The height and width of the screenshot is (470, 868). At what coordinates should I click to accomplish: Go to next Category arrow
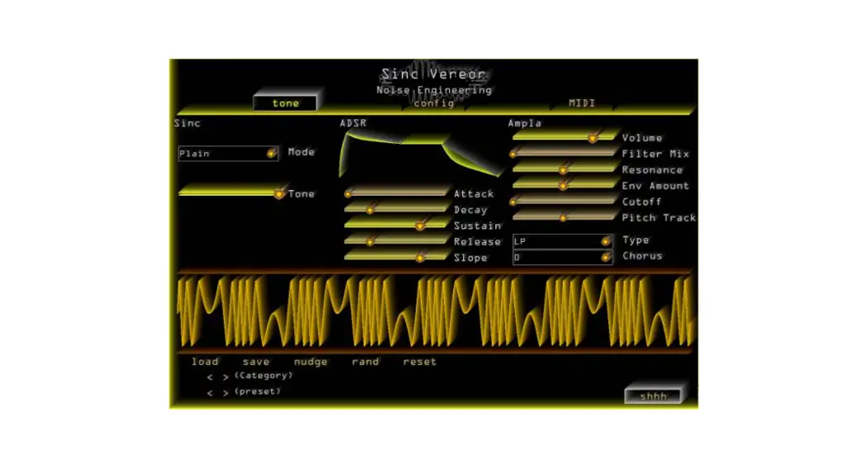click(226, 377)
